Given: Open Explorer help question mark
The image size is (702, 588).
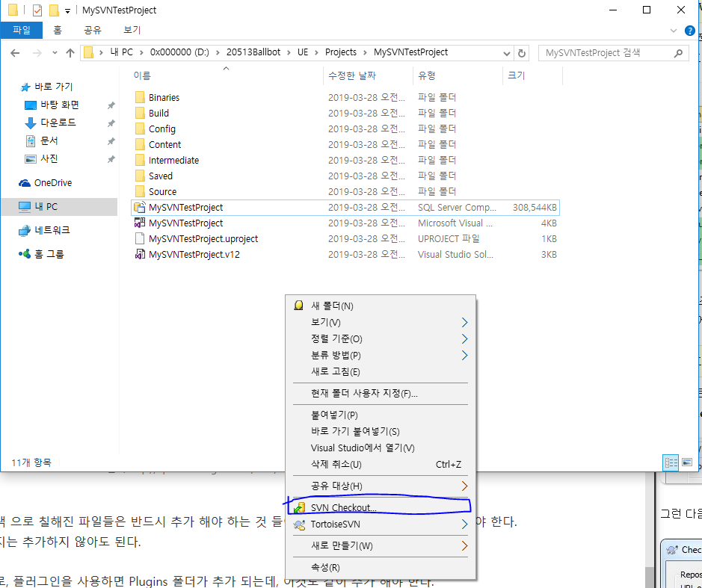Looking at the screenshot, I should coord(690,31).
